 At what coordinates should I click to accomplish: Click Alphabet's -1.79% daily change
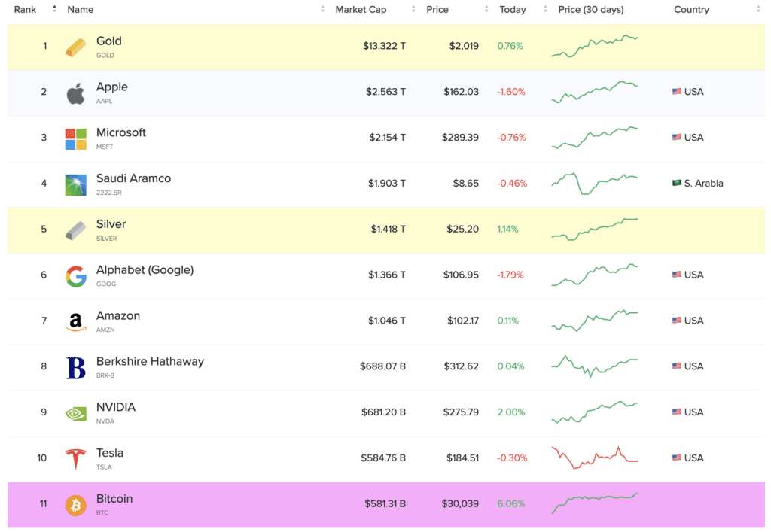pos(510,275)
